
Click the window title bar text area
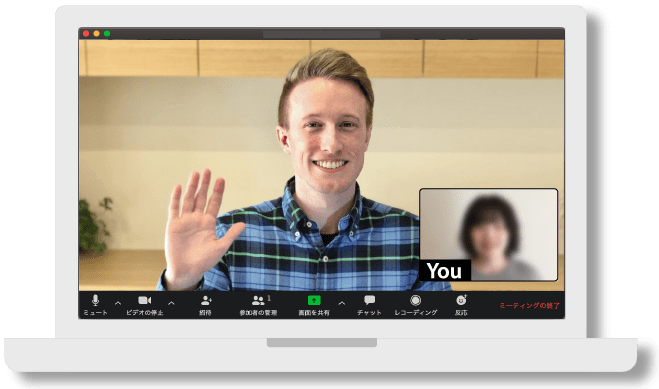pos(322,34)
